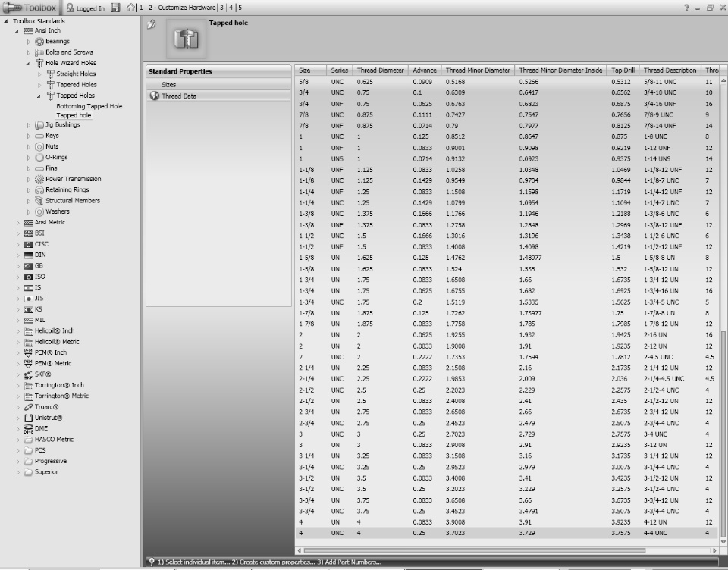Click the Bolts and Screws icon
Viewport: 728px width, 570px height.
pyautogui.click(x=39, y=52)
